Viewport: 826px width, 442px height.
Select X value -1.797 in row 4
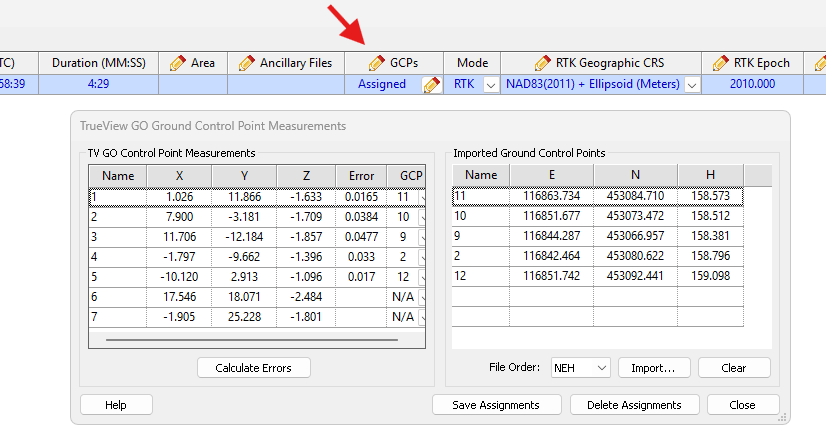(179, 257)
